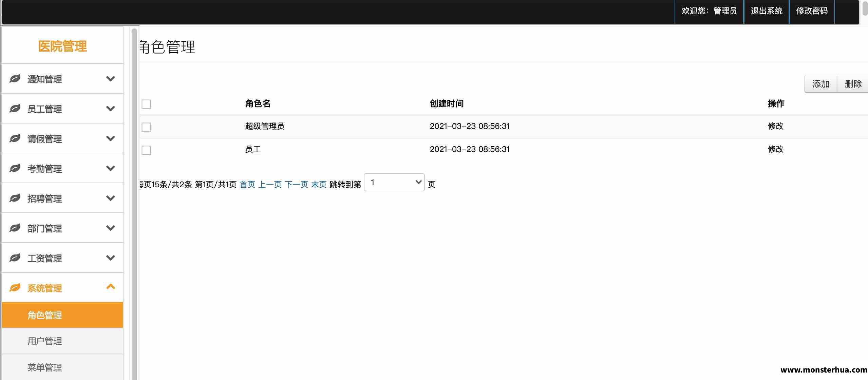The image size is (868, 380).
Task: Click the leaf icon beside 招聘管理
Action: 15,198
